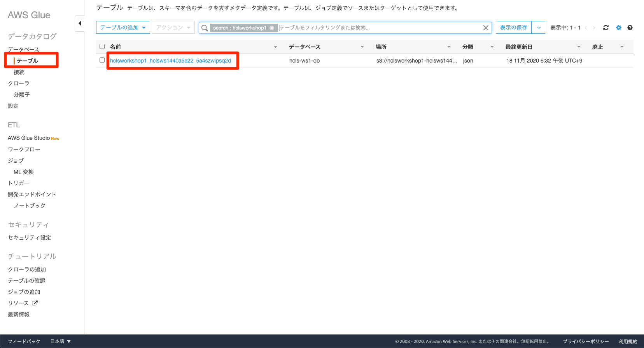The width and height of the screenshot is (644, 348).
Task: Open 最新情報 in the sidebar
Action: 19,314
